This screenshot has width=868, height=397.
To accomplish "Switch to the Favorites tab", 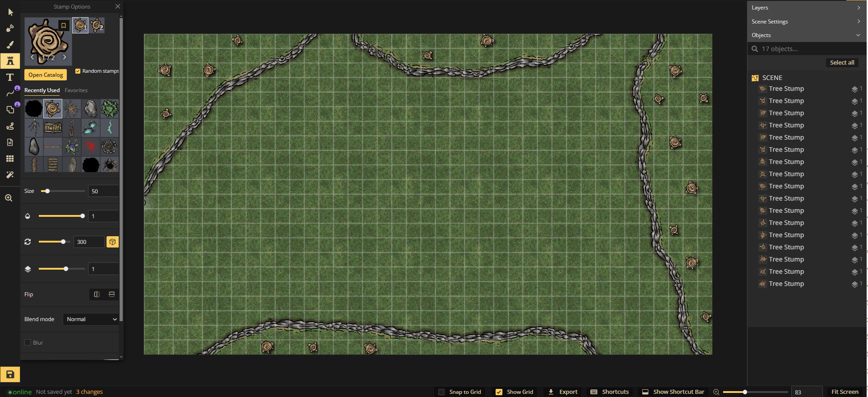I will pyautogui.click(x=76, y=90).
